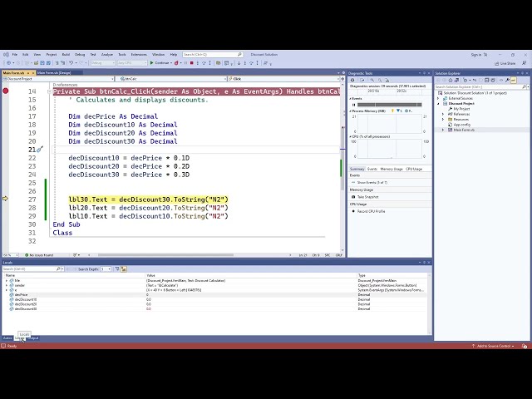Zoom in on the Diagnostic Tools timeline
Viewport: 532px width, 399px height.
pos(372,80)
